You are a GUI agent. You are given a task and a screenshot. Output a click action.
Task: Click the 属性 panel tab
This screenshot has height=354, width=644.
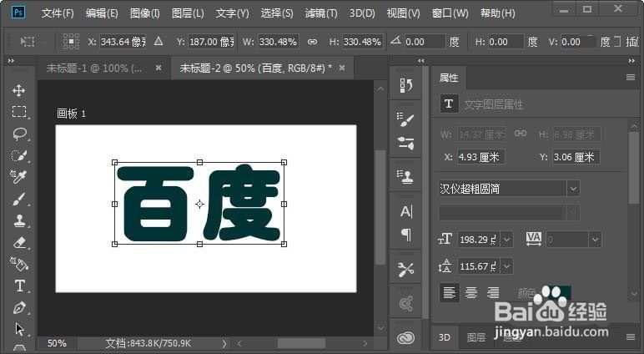tap(449, 78)
